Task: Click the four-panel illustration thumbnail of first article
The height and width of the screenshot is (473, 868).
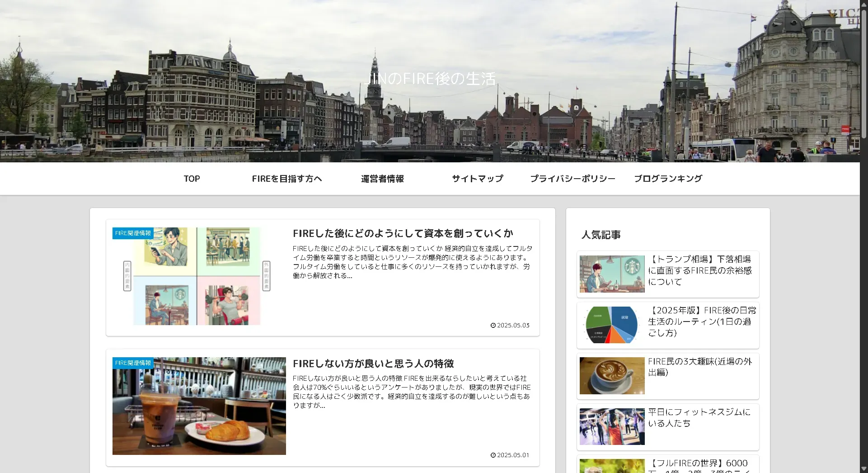Action: 199,276
